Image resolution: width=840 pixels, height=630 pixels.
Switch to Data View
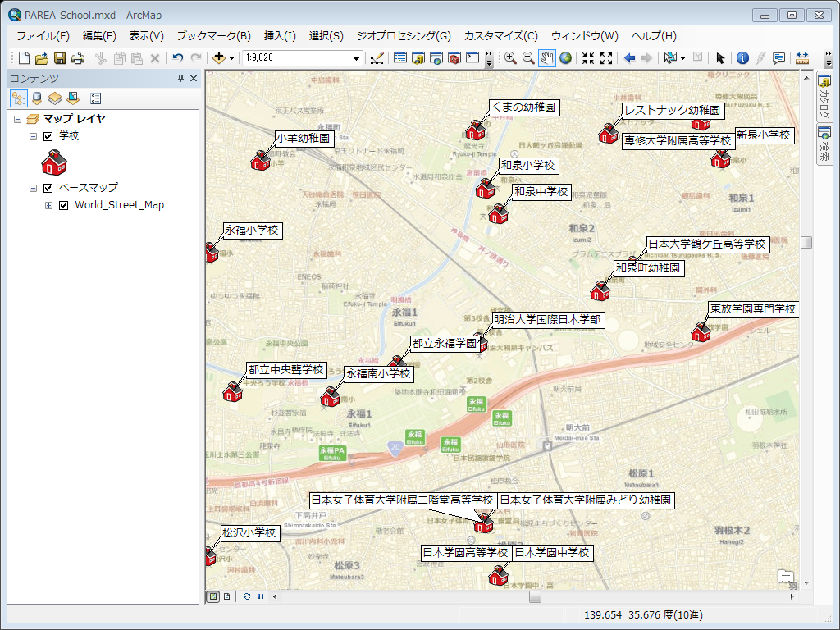pos(213,596)
